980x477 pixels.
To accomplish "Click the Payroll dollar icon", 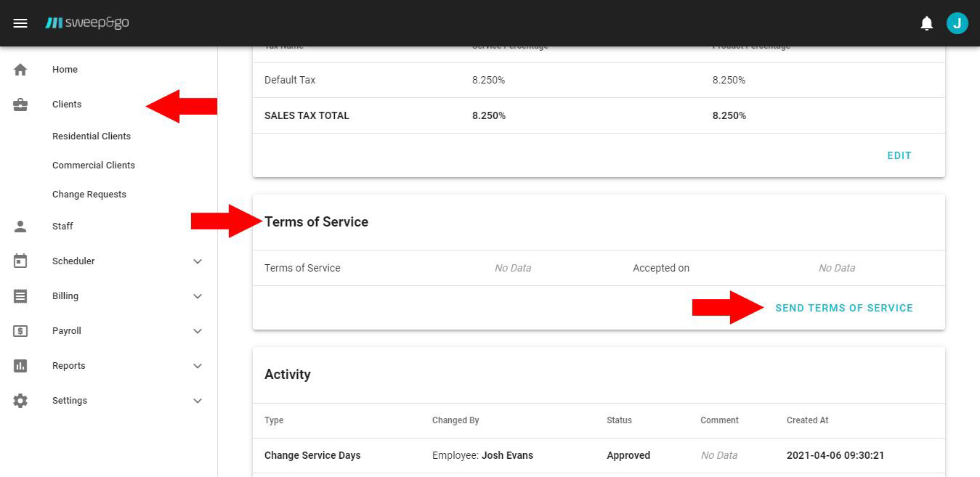I will (20, 331).
